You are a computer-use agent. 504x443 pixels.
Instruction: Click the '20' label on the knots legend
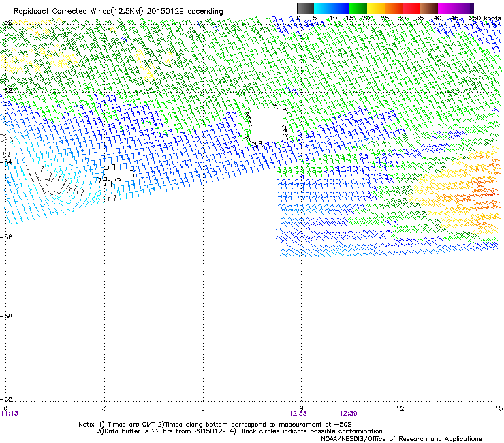click(366, 18)
